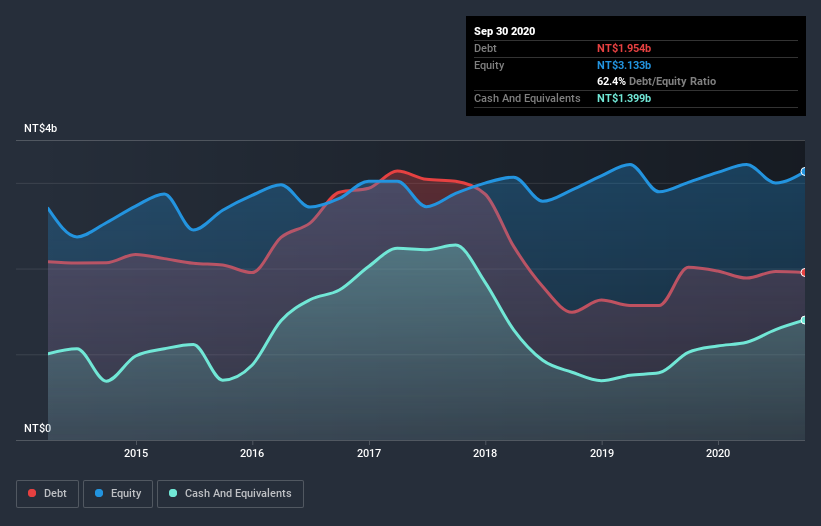Select the 2019 axis label
The height and width of the screenshot is (526, 821).
point(602,453)
